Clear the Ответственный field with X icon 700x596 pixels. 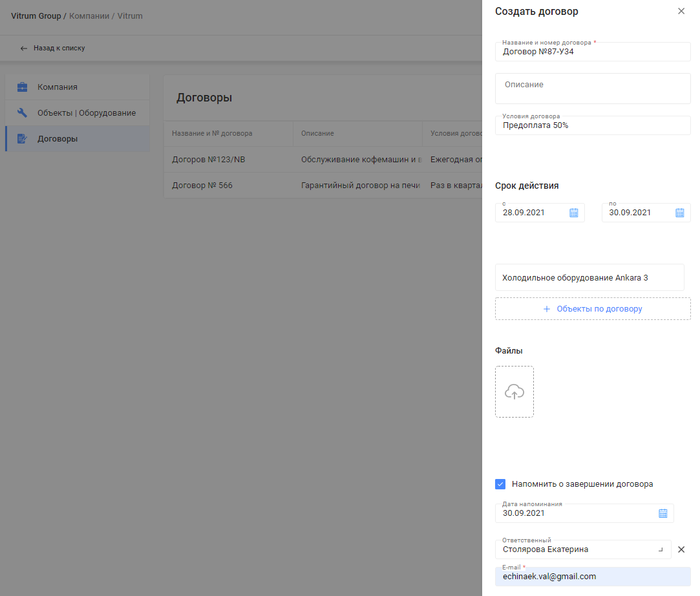tap(681, 549)
